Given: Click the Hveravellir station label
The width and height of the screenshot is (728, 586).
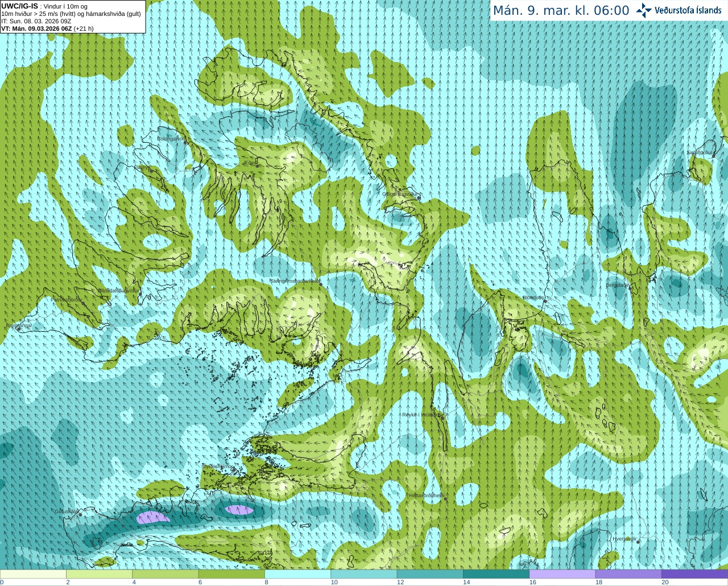Looking at the screenshot, I should (624, 539).
